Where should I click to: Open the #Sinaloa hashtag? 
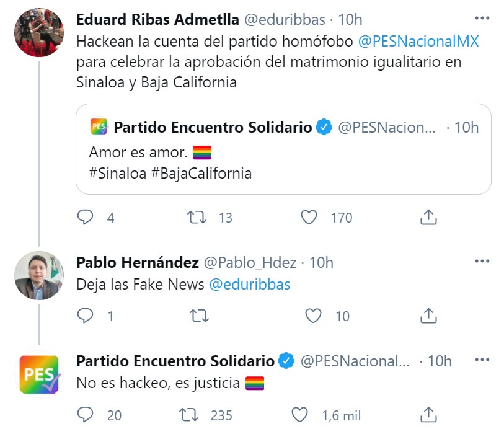(117, 173)
